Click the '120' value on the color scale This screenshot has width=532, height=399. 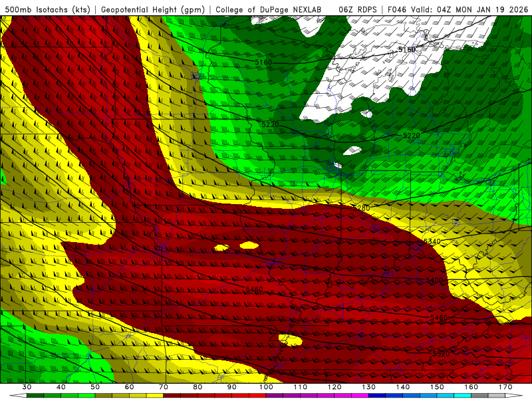[x=334, y=387]
